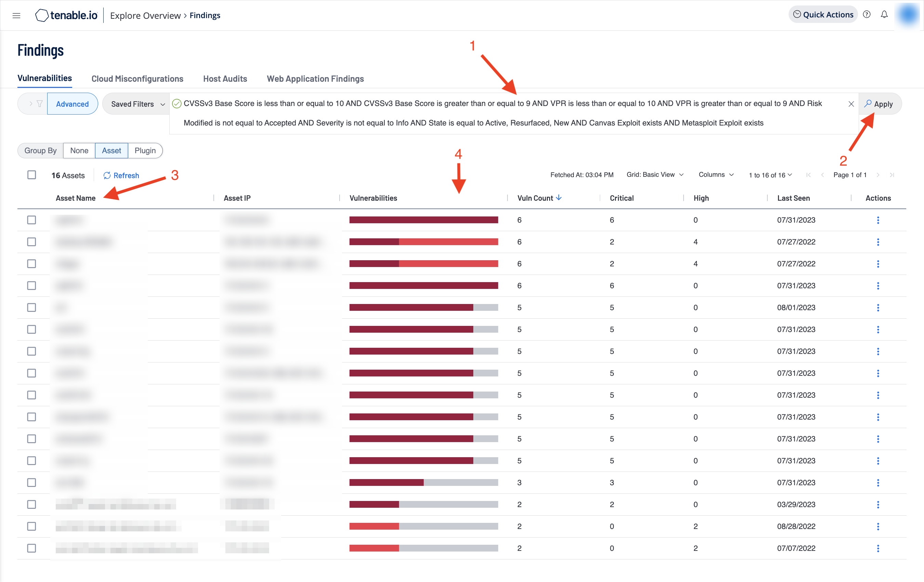This screenshot has width=924, height=582.
Task: Set Group By to None
Action: point(79,150)
